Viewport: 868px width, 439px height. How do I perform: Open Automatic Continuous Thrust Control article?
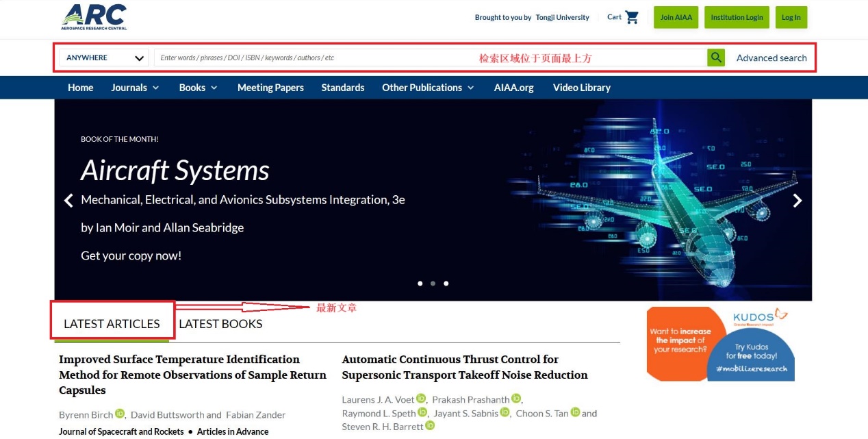click(x=465, y=367)
